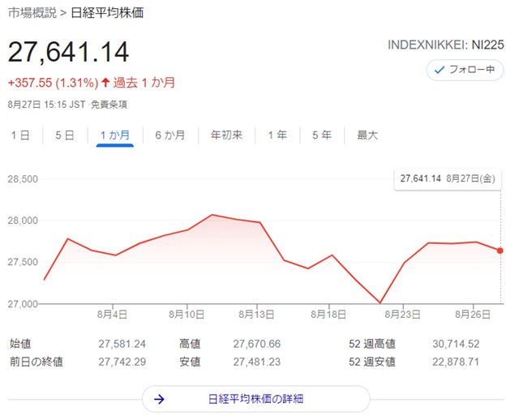
Task: Click the 日経平均株価 breadcrumb title
Action: coord(107,13)
